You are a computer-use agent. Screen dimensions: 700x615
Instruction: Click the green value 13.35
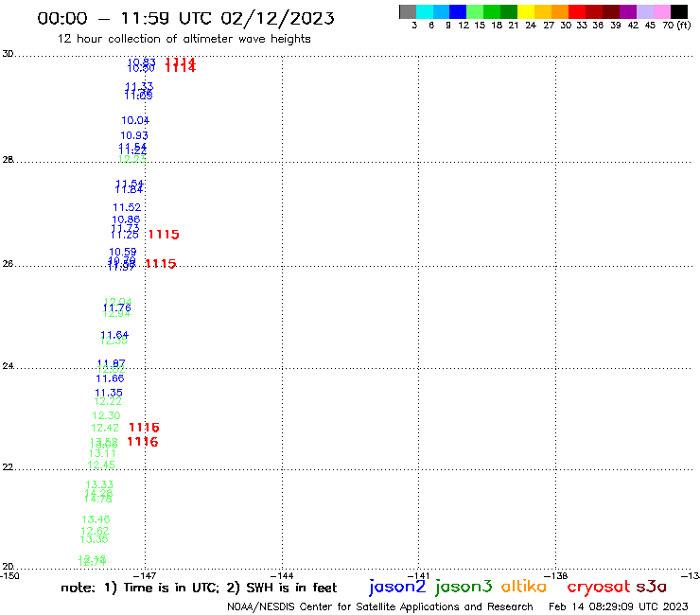pyautogui.click(x=94, y=539)
